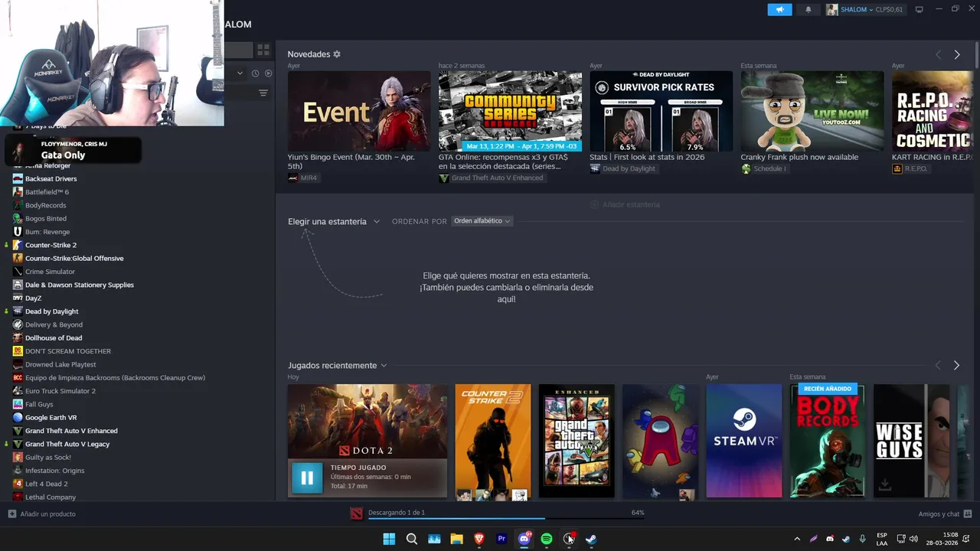Open Spotify from the taskbar
This screenshot has width=980, height=551.
(x=547, y=539)
